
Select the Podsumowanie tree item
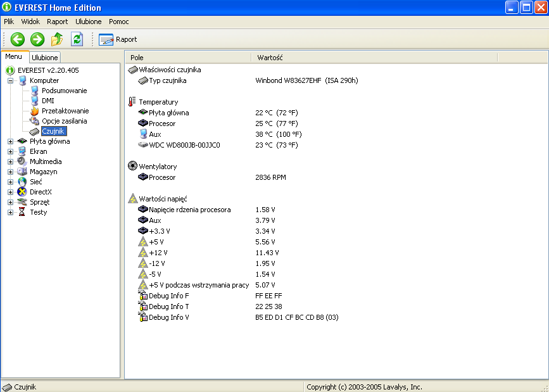(x=65, y=91)
